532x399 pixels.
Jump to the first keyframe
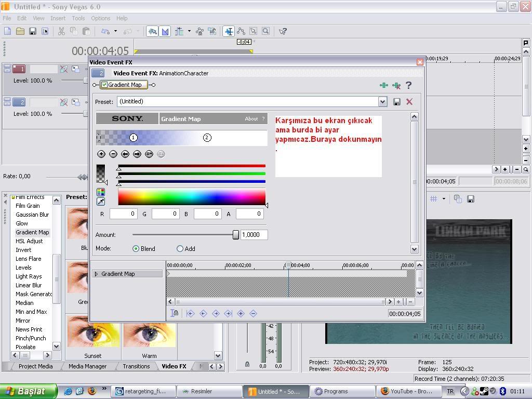[190, 313]
